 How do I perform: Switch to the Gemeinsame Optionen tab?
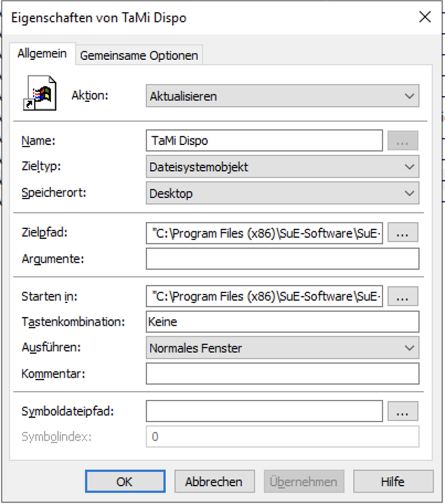pos(139,55)
